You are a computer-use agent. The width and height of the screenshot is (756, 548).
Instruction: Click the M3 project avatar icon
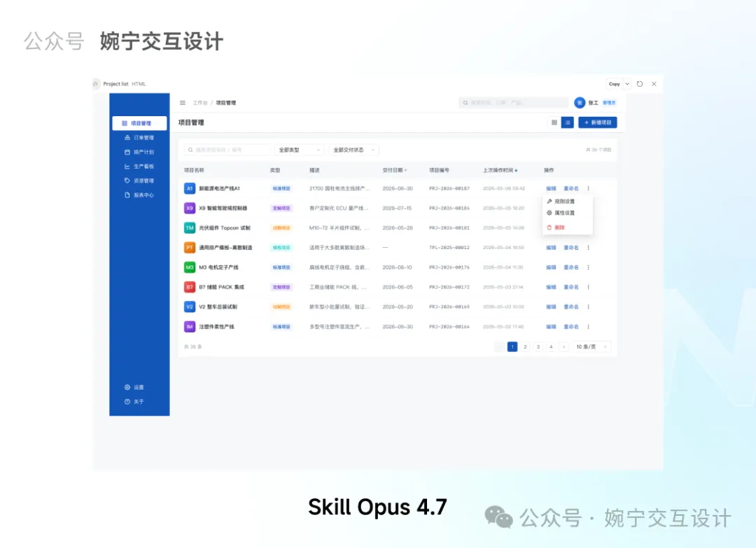[x=190, y=267]
